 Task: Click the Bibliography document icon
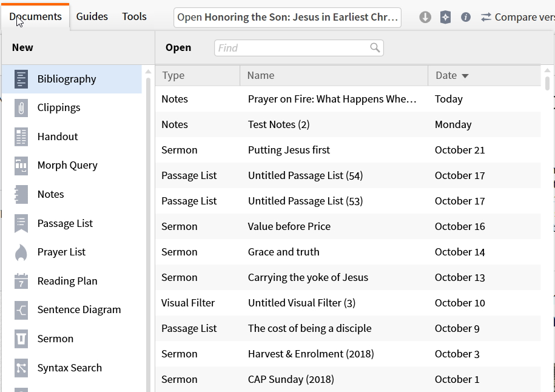(21, 79)
